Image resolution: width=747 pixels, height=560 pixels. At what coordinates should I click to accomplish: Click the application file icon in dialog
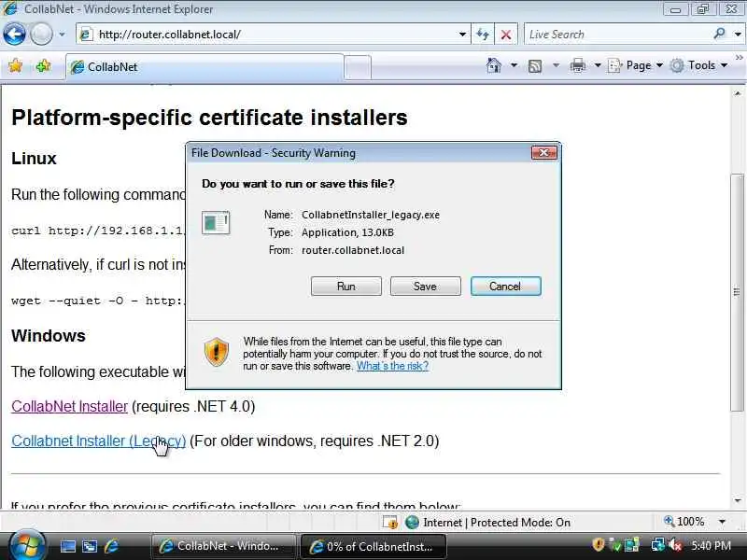click(x=216, y=223)
